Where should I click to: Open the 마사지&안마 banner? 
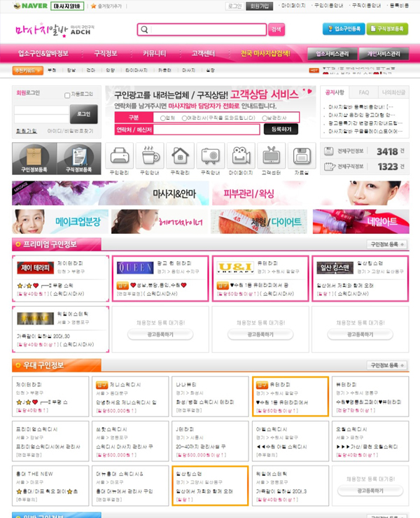[111, 193]
